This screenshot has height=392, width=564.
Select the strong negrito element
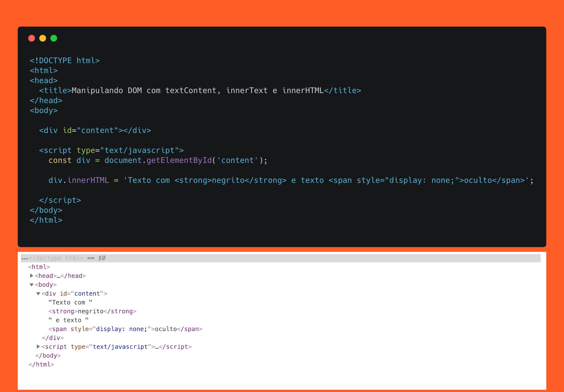click(x=92, y=311)
